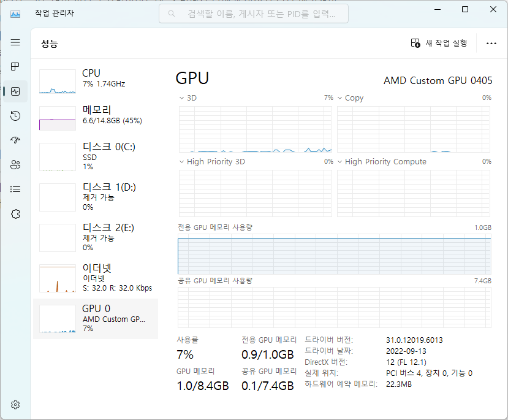Select the CPU performance item
508x420 pixels.
coord(96,81)
